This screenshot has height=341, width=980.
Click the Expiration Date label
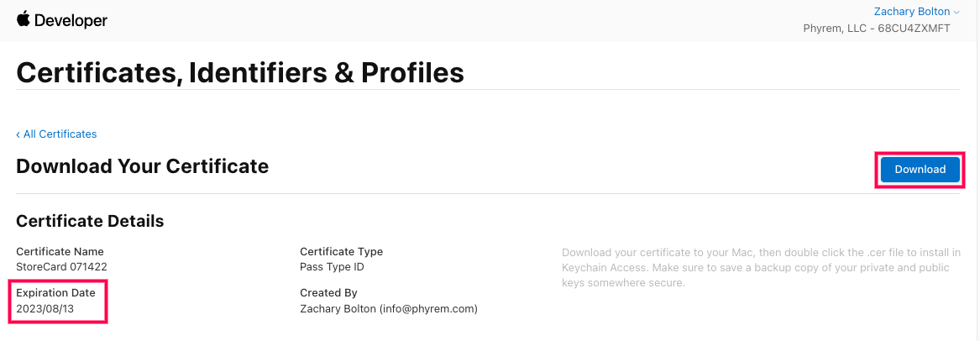(55, 293)
